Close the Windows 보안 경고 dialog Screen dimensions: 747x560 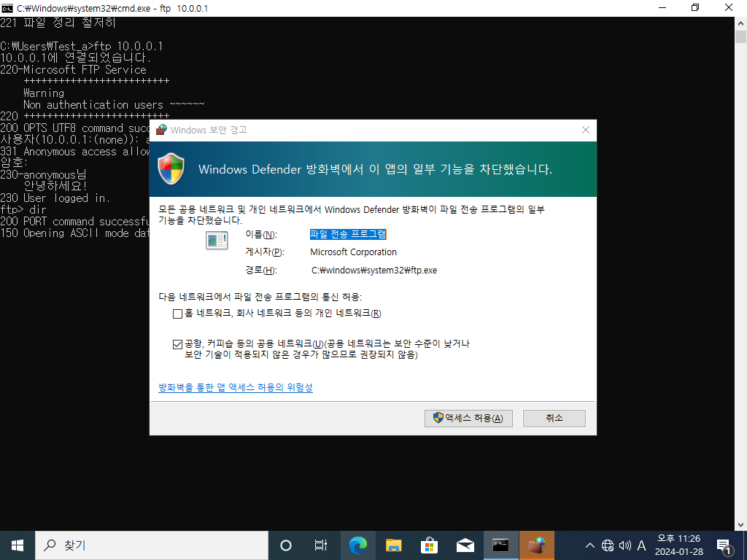click(586, 130)
